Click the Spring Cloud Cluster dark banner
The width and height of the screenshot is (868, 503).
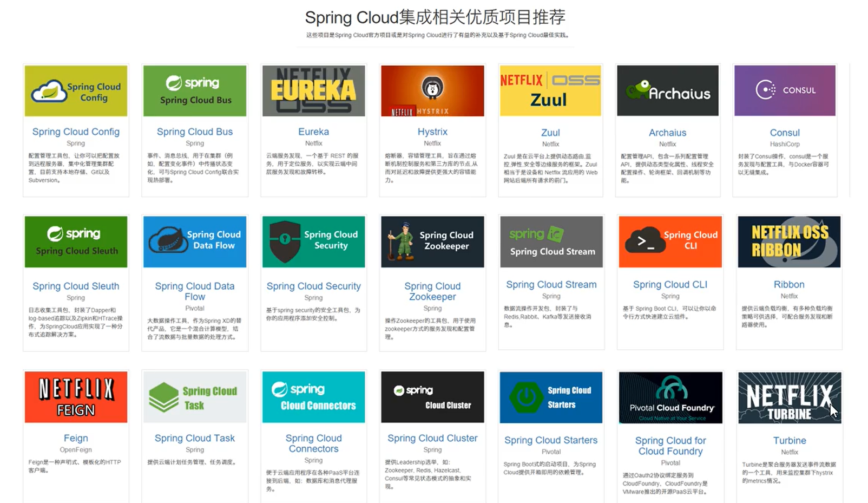click(432, 397)
